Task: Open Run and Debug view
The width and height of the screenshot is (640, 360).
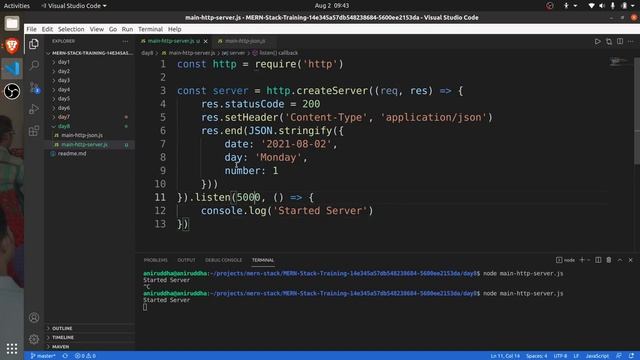Action: [x=34, y=109]
